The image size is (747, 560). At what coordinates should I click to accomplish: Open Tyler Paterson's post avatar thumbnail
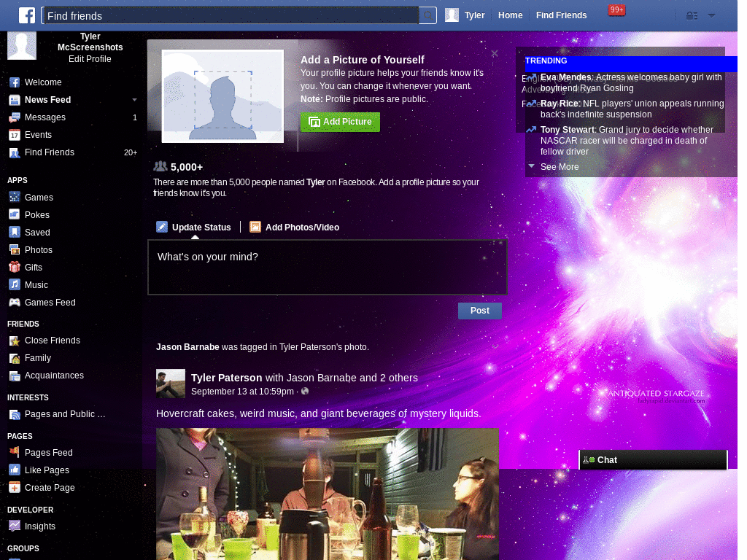click(171, 384)
